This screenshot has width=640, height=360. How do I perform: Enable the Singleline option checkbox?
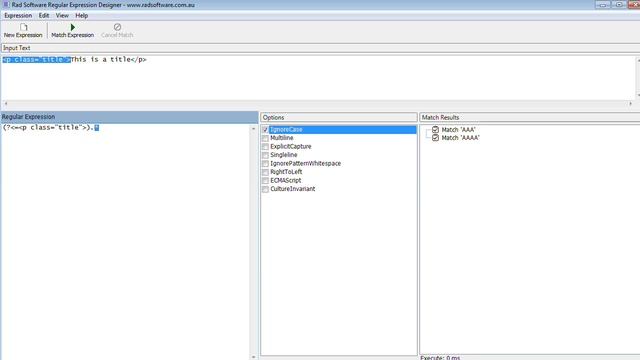(265, 155)
